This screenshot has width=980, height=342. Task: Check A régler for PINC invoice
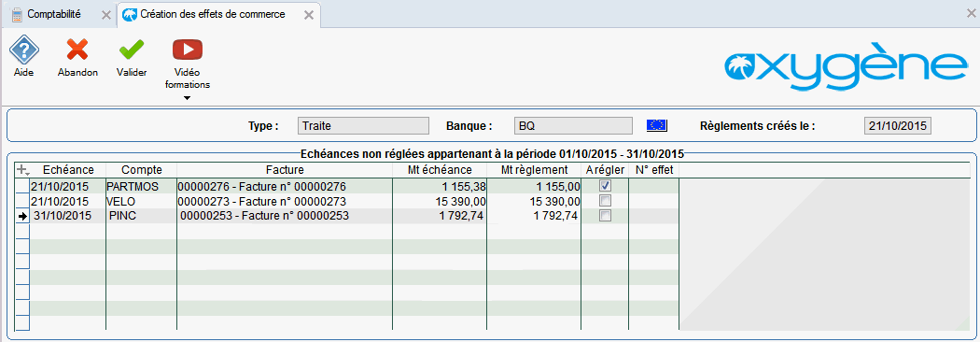click(x=605, y=216)
